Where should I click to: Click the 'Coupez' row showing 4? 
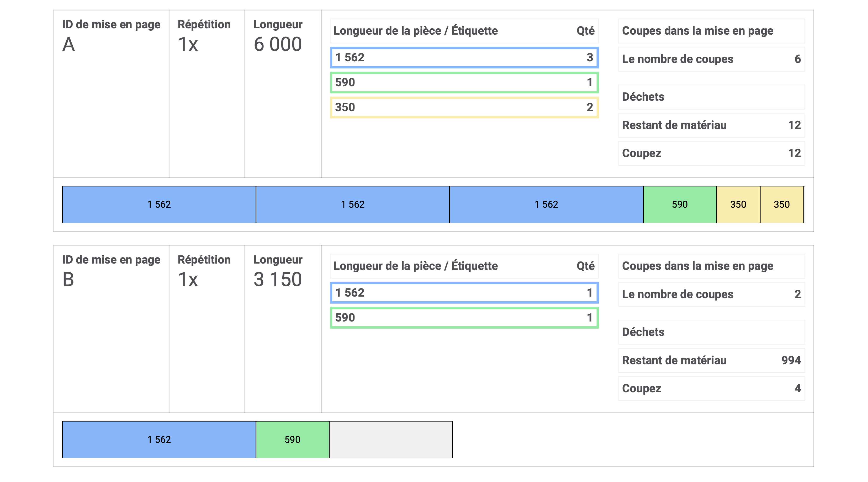(711, 389)
